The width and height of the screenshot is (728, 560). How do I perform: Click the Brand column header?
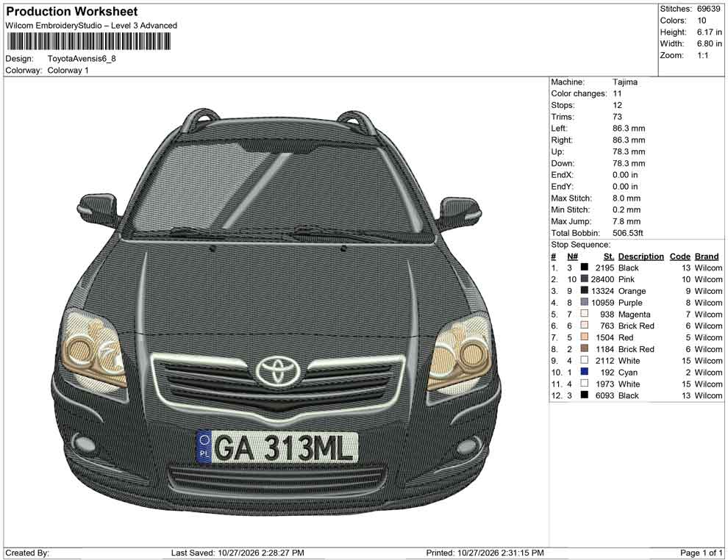(x=707, y=256)
